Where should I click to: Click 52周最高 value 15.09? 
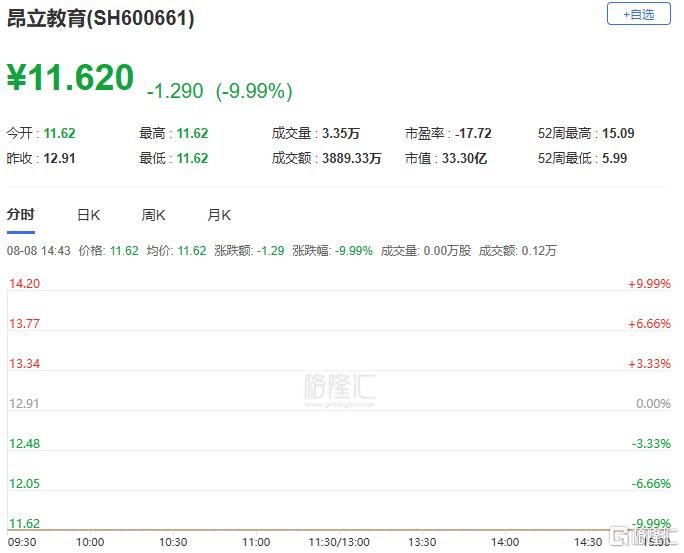click(618, 133)
